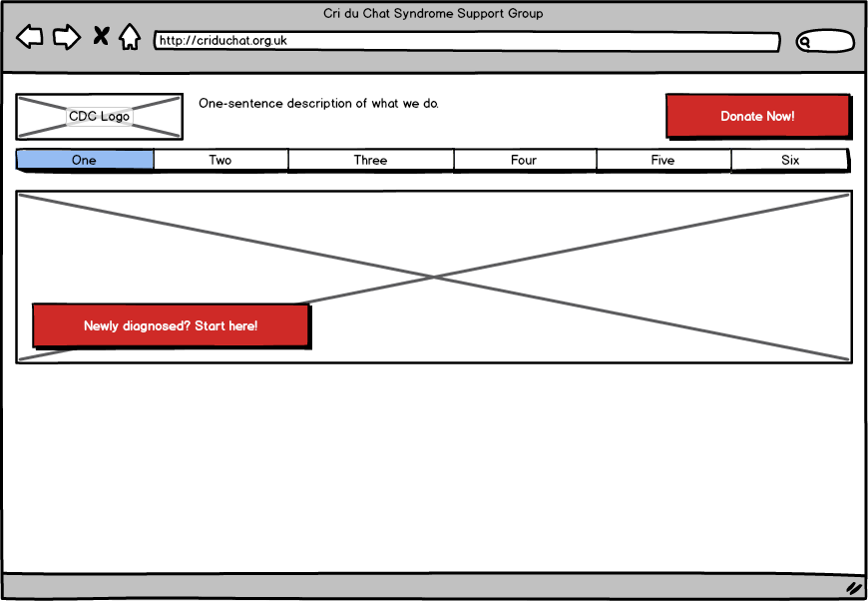This screenshot has width=868, height=601.
Task: Go to the Four tab
Action: pos(524,160)
